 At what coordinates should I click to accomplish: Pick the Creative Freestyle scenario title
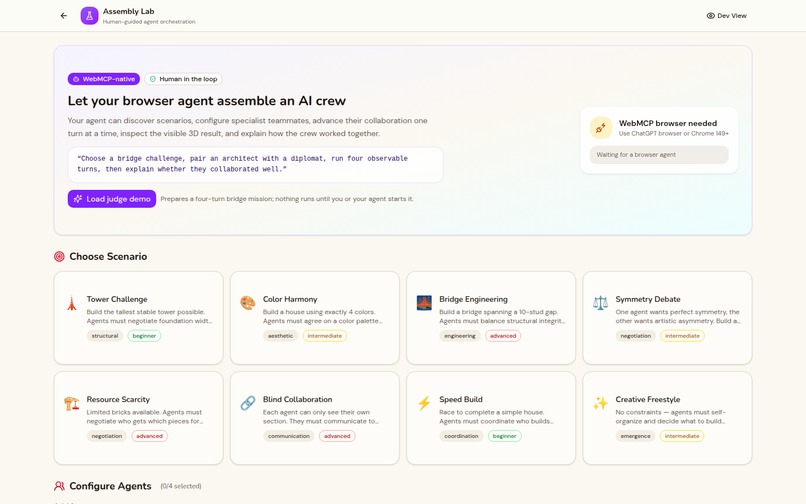[648, 400]
